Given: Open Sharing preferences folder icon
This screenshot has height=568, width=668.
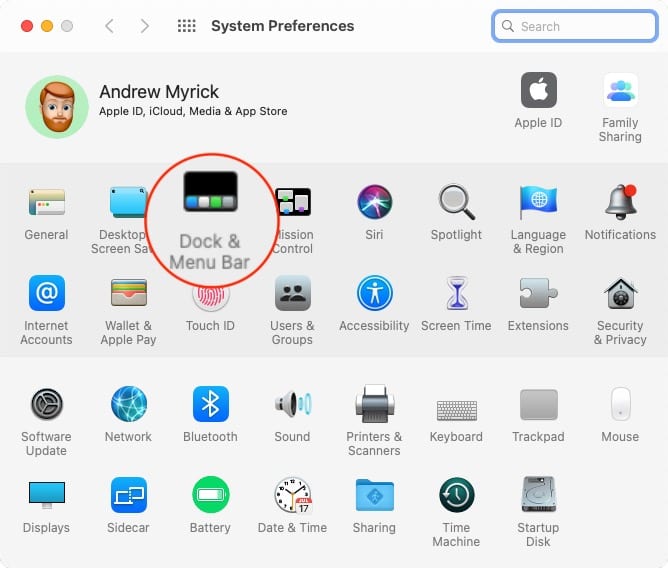Looking at the screenshot, I should pyautogui.click(x=374, y=495).
